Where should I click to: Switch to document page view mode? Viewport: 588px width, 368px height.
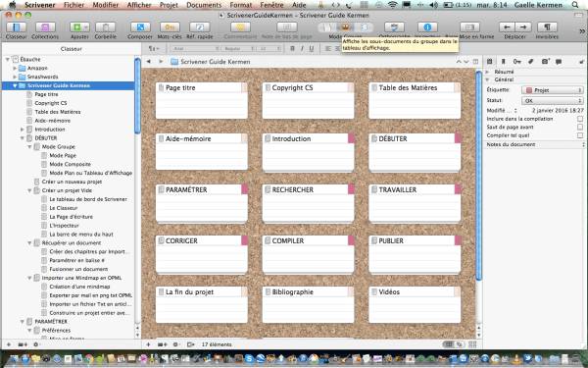pyautogui.click(x=327, y=27)
